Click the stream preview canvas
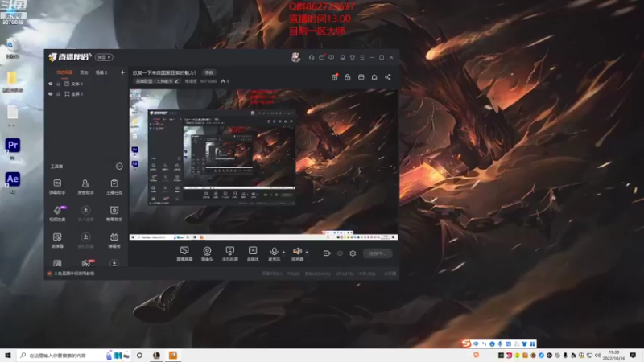The image size is (644, 362). pyautogui.click(x=263, y=164)
